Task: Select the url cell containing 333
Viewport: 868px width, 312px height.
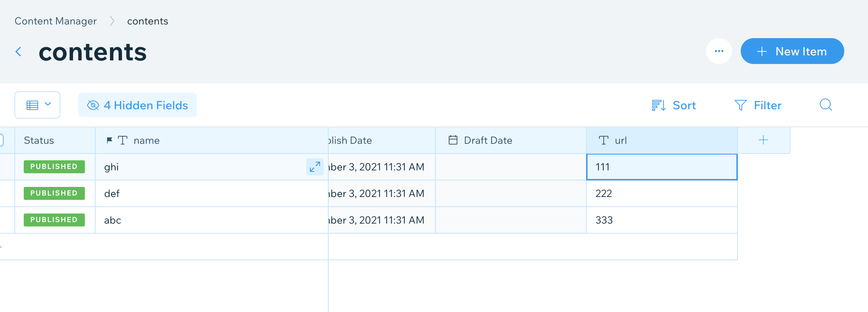Action: pyautogui.click(x=662, y=220)
